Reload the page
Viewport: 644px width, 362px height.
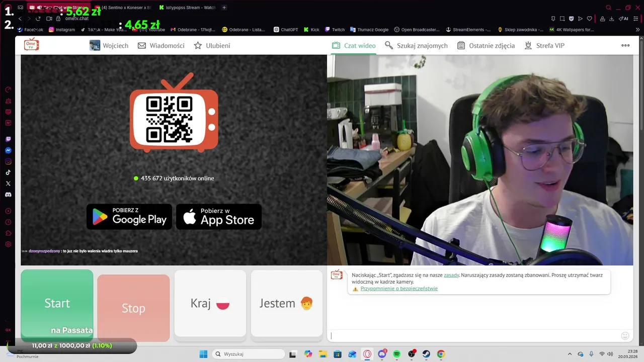coord(38,19)
